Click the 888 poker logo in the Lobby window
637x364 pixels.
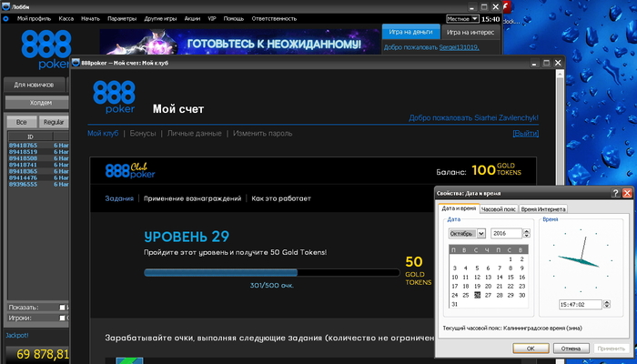click(x=45, y=49)
